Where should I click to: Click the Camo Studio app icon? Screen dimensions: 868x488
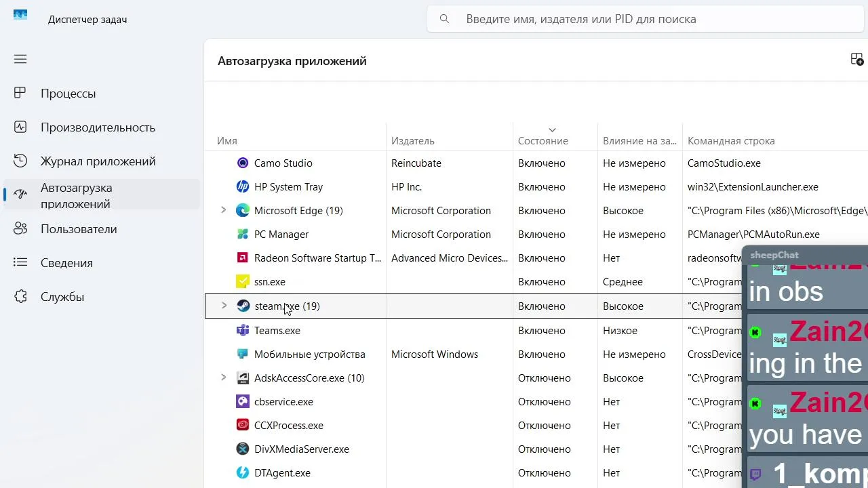coord(243,163)
